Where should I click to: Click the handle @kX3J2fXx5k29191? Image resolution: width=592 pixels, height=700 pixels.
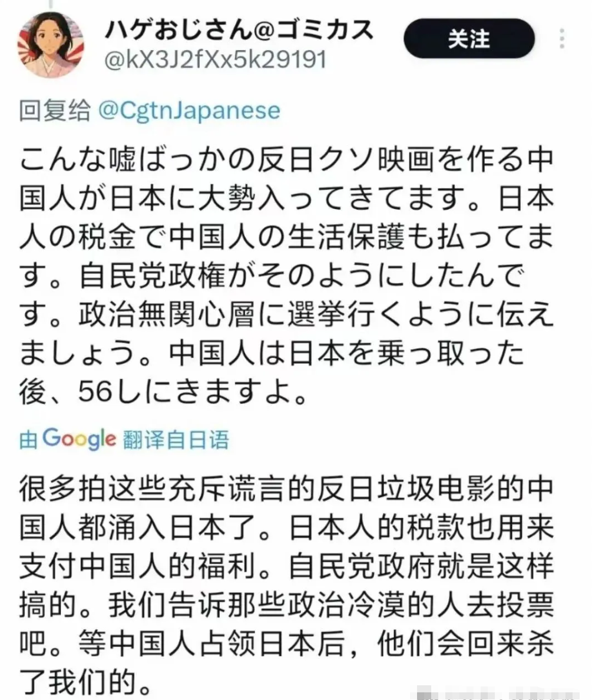coord(215,59)
